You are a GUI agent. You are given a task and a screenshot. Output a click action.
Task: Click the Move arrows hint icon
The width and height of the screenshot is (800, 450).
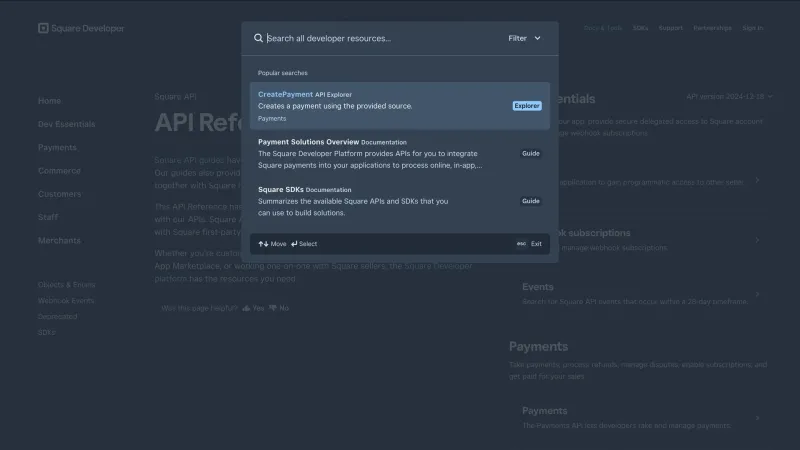pos(263,244)
